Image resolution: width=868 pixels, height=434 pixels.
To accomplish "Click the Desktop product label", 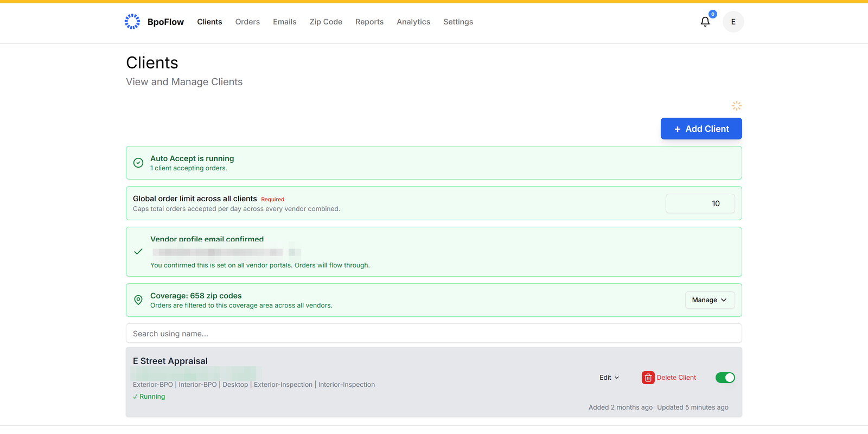I will coord(235,385).
